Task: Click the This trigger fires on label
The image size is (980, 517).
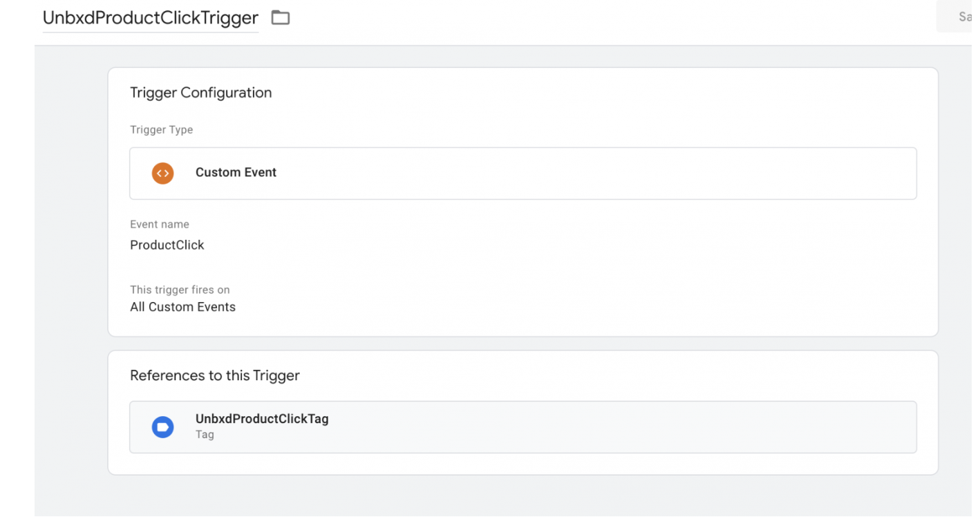Action: [180, 290]
